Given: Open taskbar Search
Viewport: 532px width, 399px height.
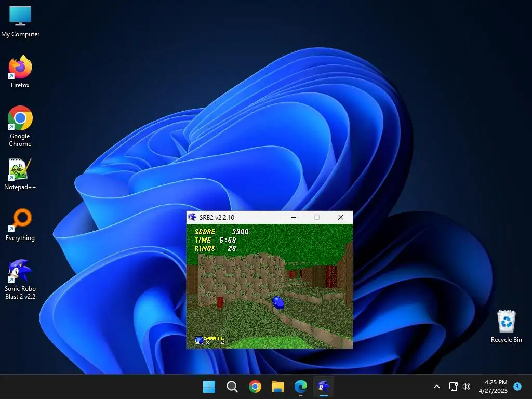Looking at the screenshot, I should [232, 387].
